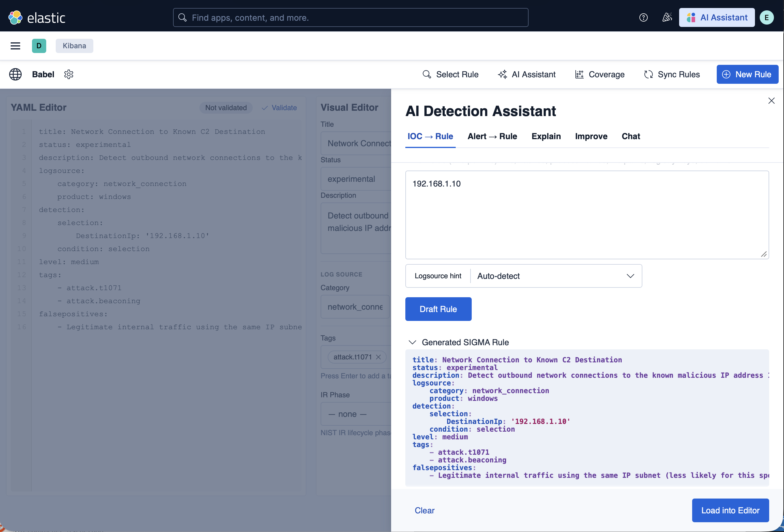Toggle the hamburger navigation menu
This screenshot has width=784, height=532.
pyautogui.click(x=15, y=46)
